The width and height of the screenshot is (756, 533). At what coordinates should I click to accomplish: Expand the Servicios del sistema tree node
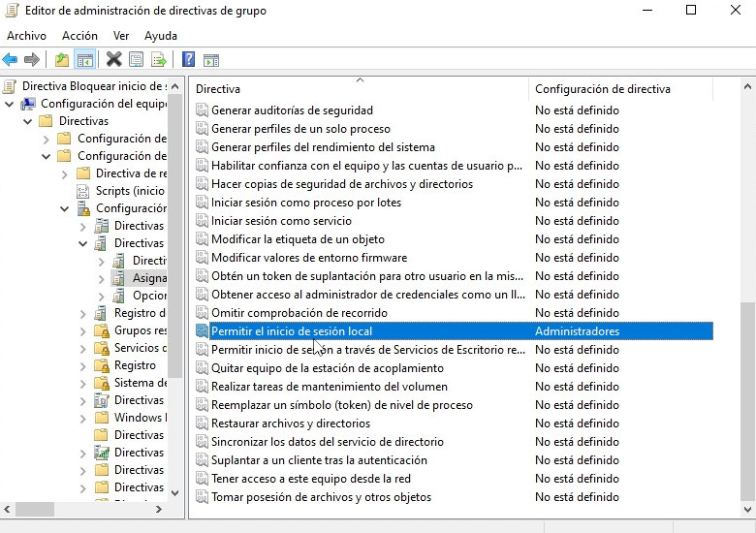point(83,348)
